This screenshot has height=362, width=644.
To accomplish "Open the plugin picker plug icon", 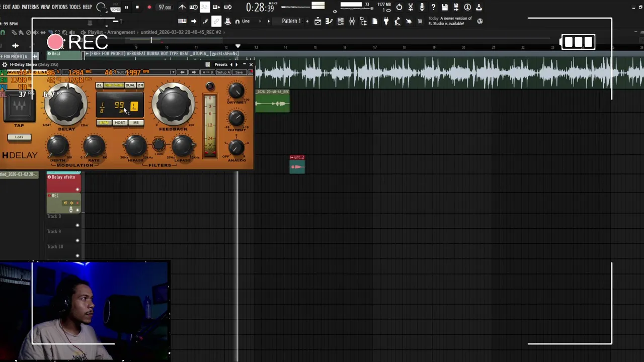I will click(x=386, y=21).
